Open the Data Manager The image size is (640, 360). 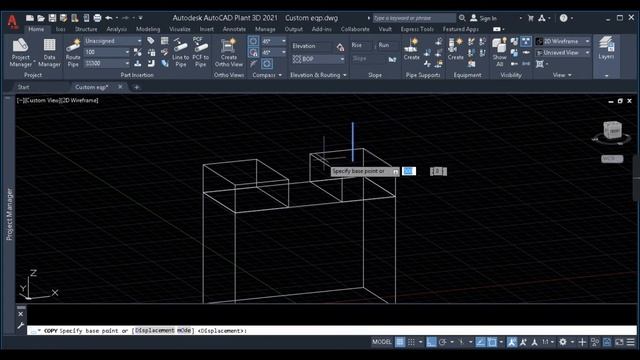tap(49, 52)
